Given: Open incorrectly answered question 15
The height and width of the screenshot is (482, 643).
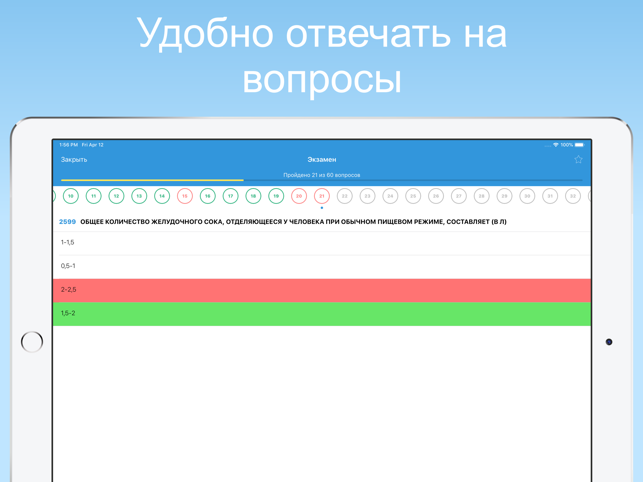Looking at the screenshot, I should coord(185,196).
